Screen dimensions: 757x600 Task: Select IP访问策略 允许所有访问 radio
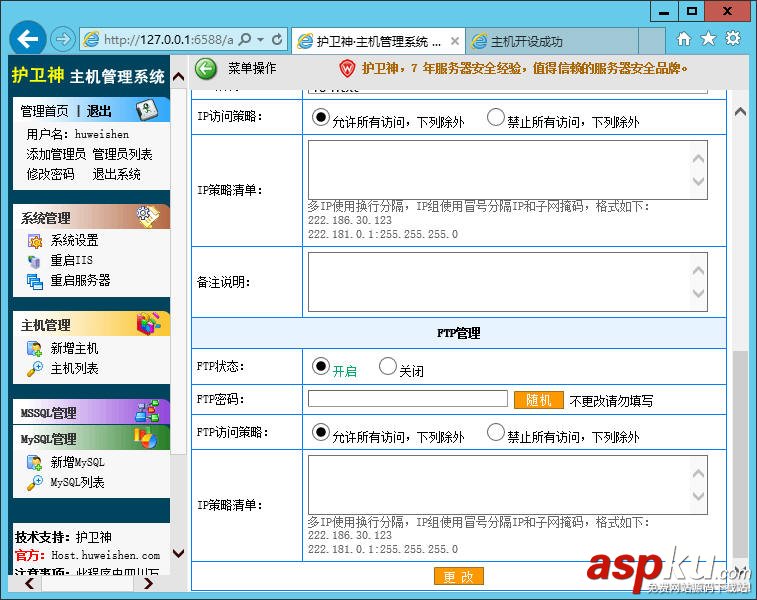pyautogui.click(x=321, y=117)
